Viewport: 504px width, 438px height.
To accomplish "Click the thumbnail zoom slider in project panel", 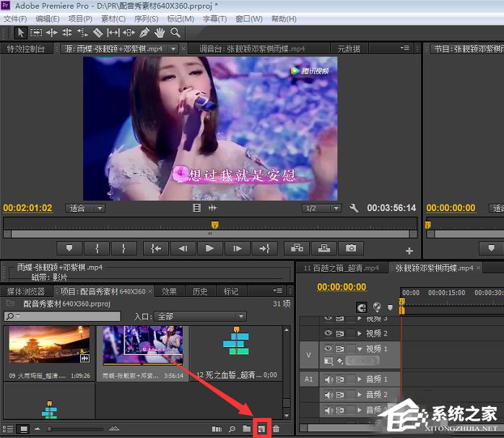I will point(49,429).
